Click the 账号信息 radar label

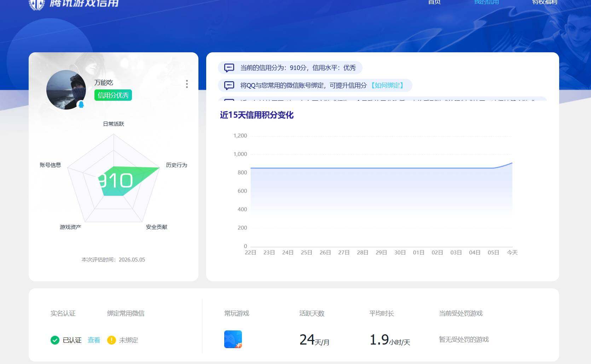(x=50, y=165)
